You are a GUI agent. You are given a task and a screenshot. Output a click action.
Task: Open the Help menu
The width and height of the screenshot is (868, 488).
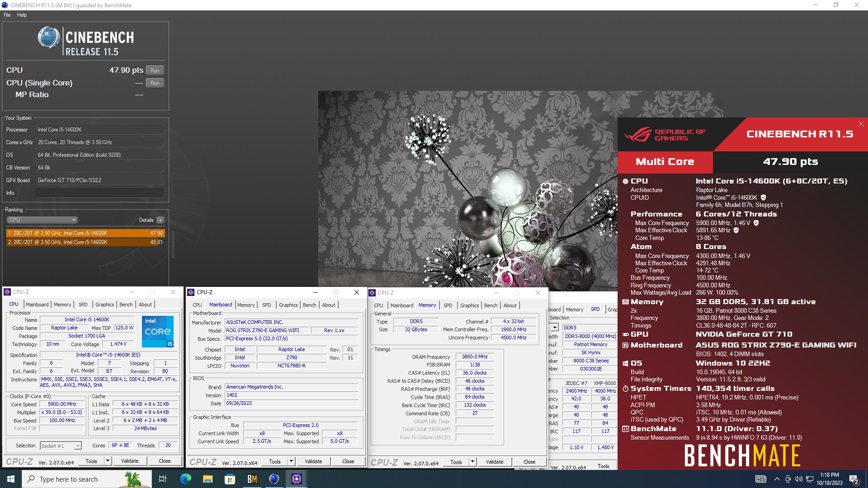[22, 15]
